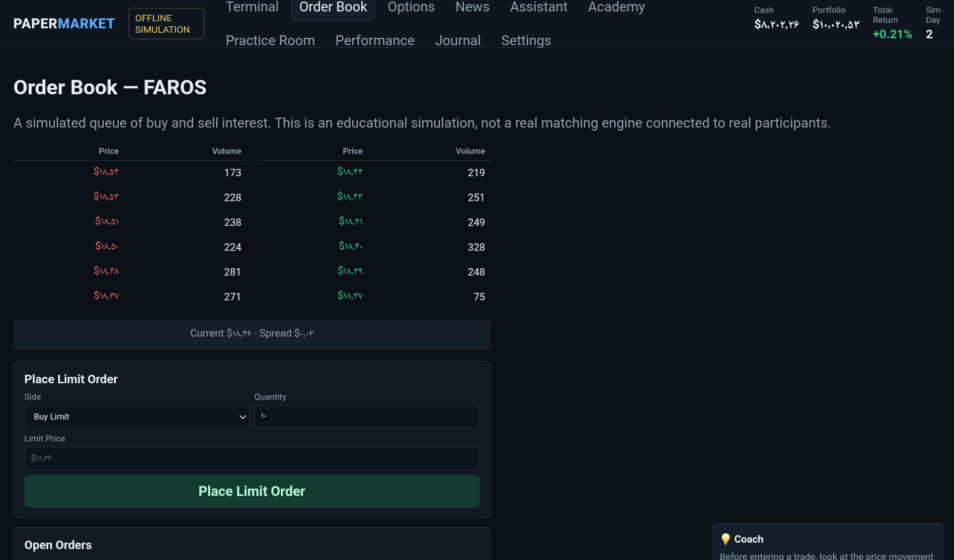
Task: Select the ask row with volume 238
Action: point(130,222)
